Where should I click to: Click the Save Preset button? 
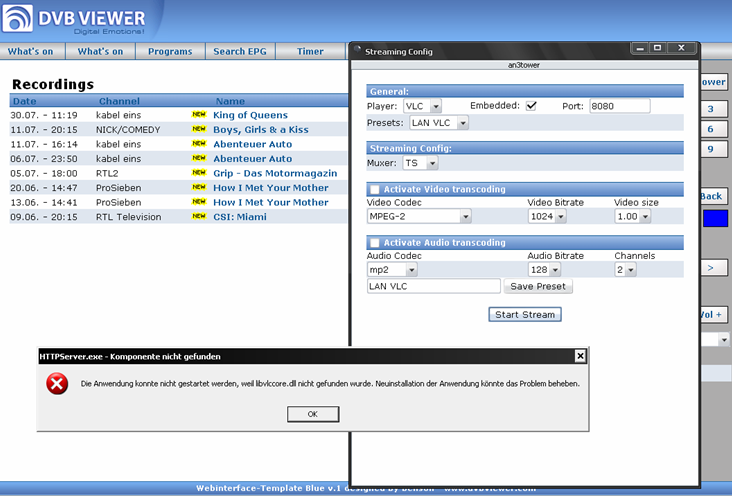click(538, 286)
